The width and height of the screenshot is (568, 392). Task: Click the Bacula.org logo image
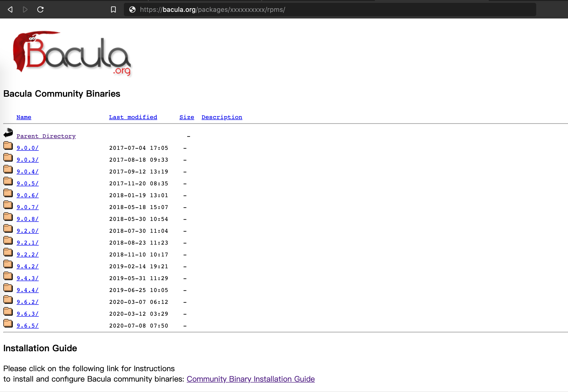(72, 53)
